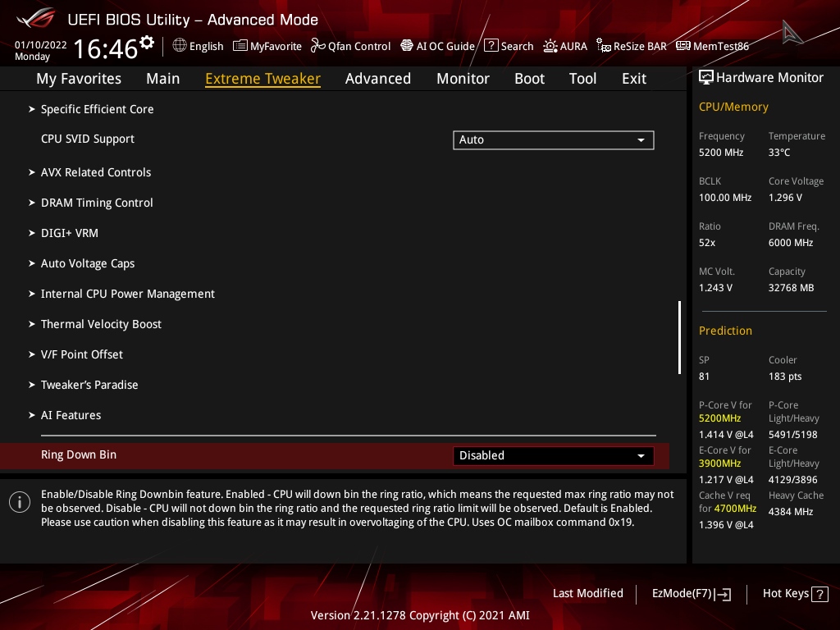Click the yellow 3900MHz E-Core value
The height and width of the screenshot is (630, 840).
point(719,463)
